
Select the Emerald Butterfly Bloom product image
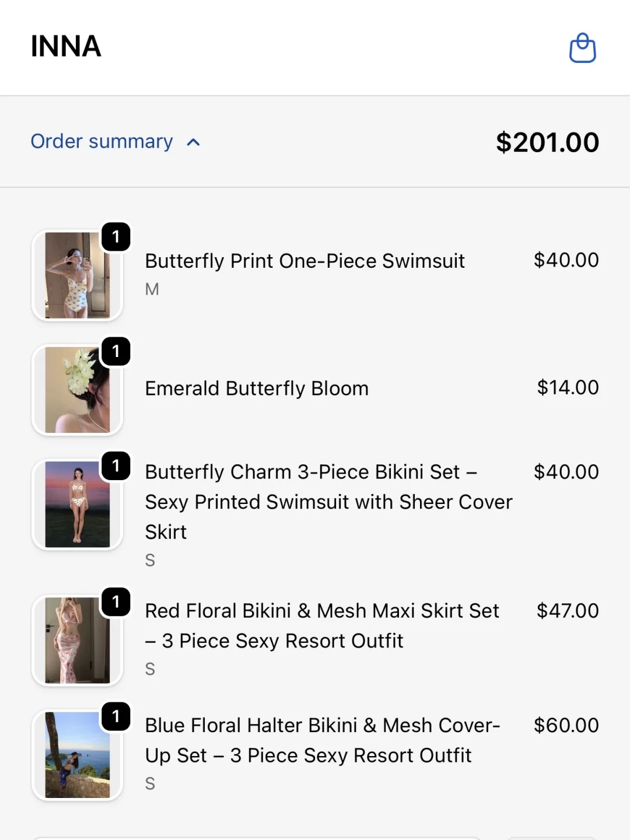[x=77, y=390]
